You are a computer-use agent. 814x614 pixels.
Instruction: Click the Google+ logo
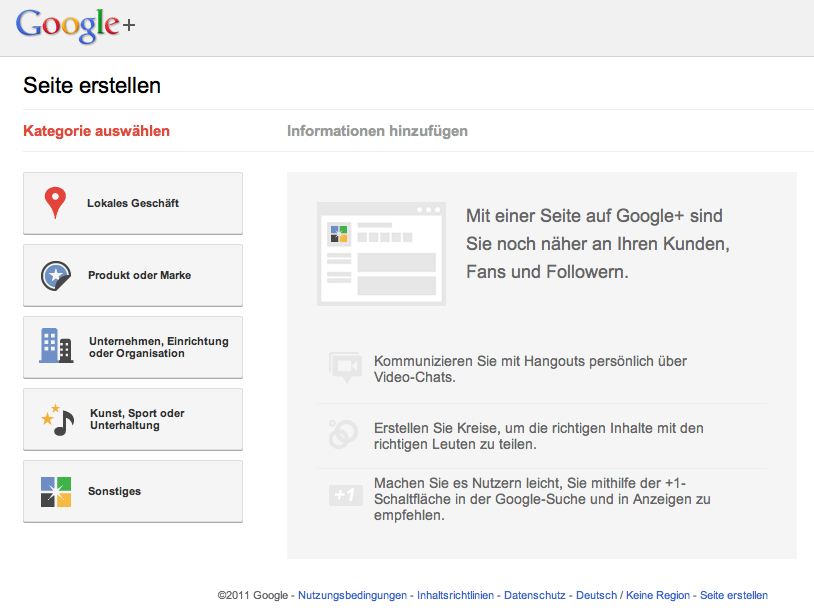click(x=76, y=25)
